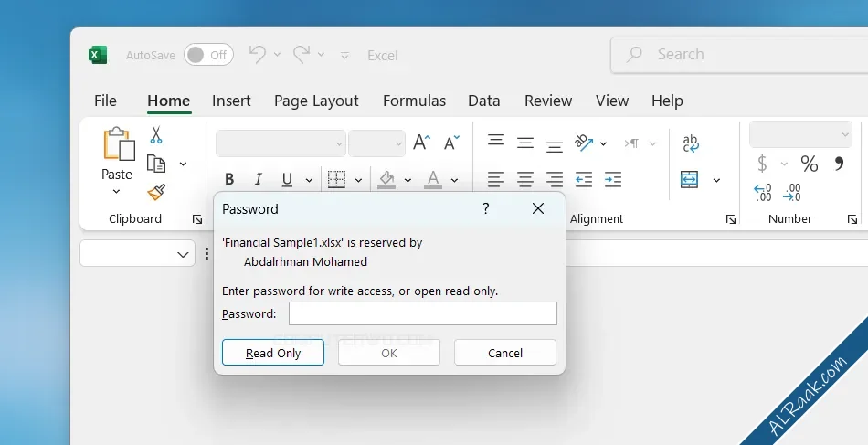Click into the Search box
This screenshot has height=445, width=868.
pyautogui.click(x=739, y=54)
